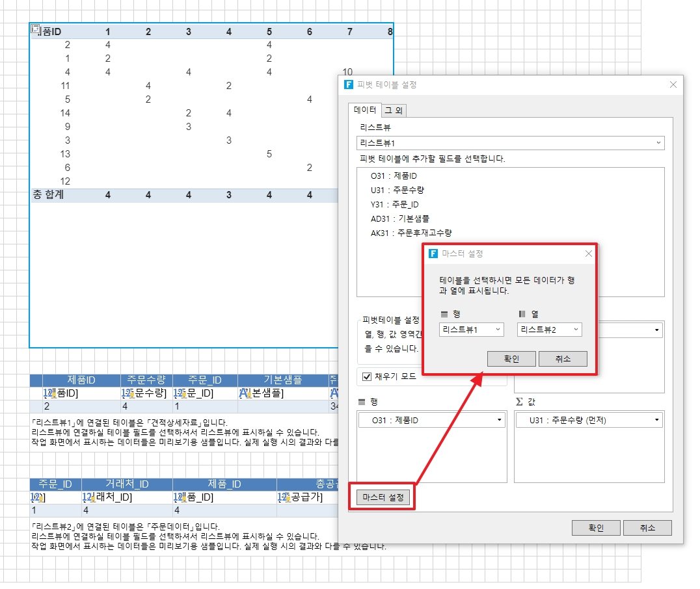Open the O31 : 제품ID row field dropdown
700x589 pixels.
point(432,420)
